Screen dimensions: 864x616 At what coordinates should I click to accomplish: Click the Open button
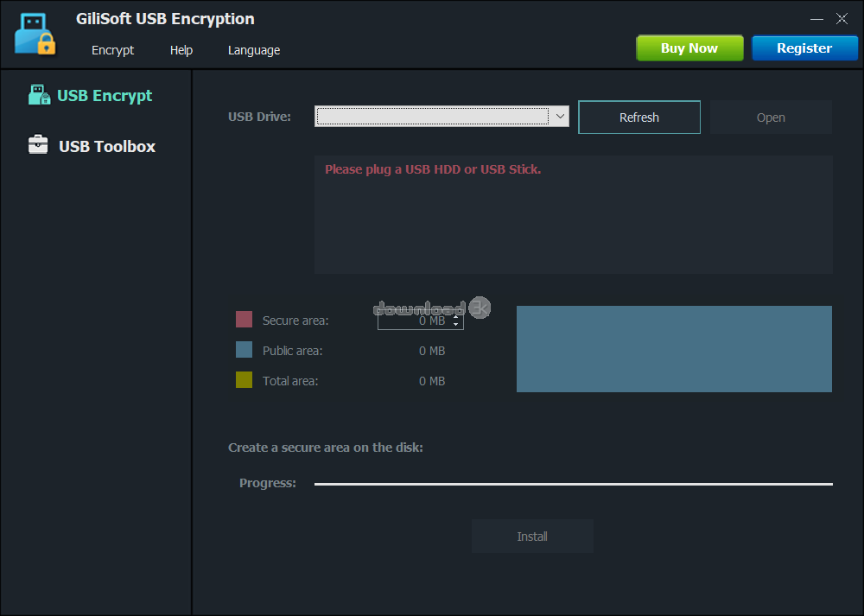pos(771,117)
